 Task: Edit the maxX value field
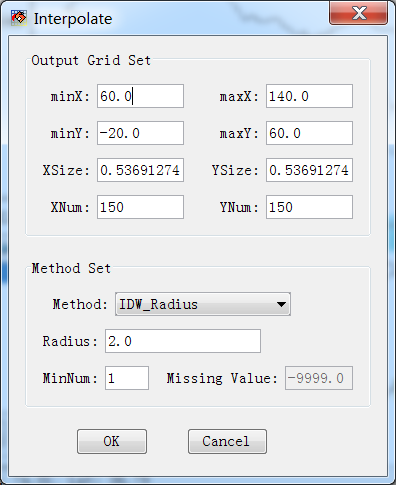[309, 96]
